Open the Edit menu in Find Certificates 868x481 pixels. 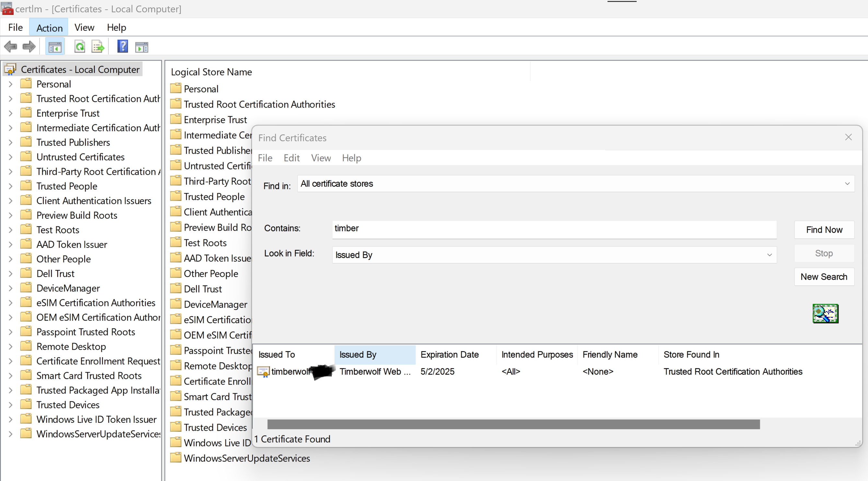pyautogui.click(x=292, y=158)
